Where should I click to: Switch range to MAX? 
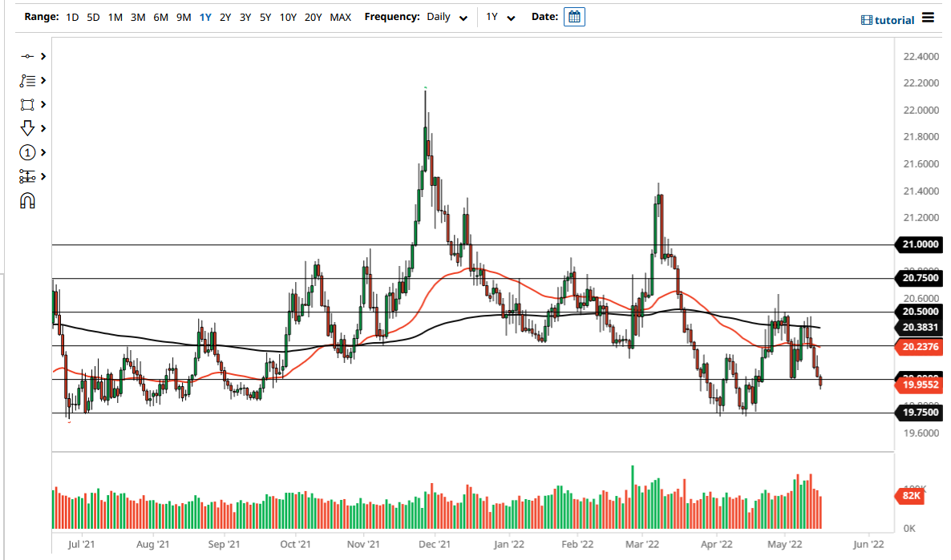click(x=340, y=17)
